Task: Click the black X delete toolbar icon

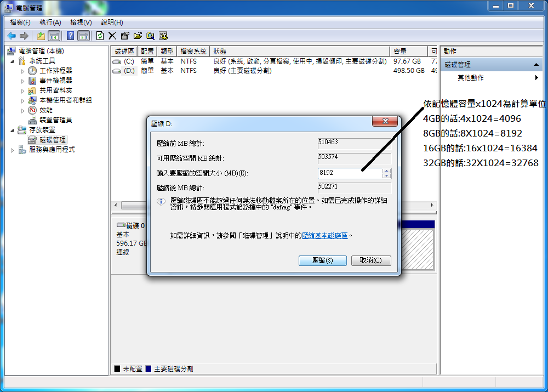Action: (x=112, y=36)
